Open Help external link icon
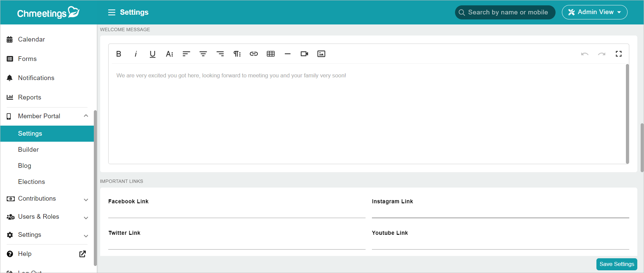This screenshot has width=644, height=273. coord(82,254)
